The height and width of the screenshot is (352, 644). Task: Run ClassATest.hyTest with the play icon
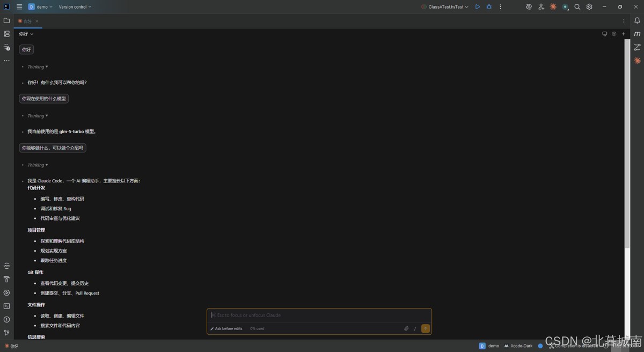coord(478,7)
